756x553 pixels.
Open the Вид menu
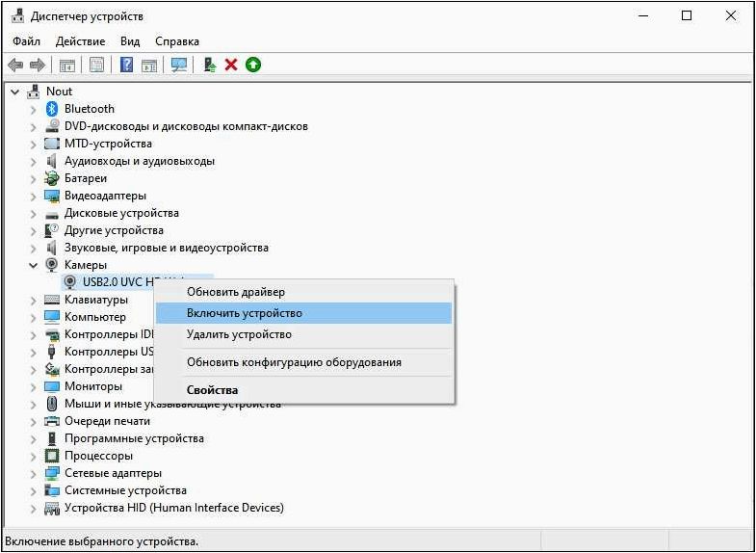coord(130,41)
